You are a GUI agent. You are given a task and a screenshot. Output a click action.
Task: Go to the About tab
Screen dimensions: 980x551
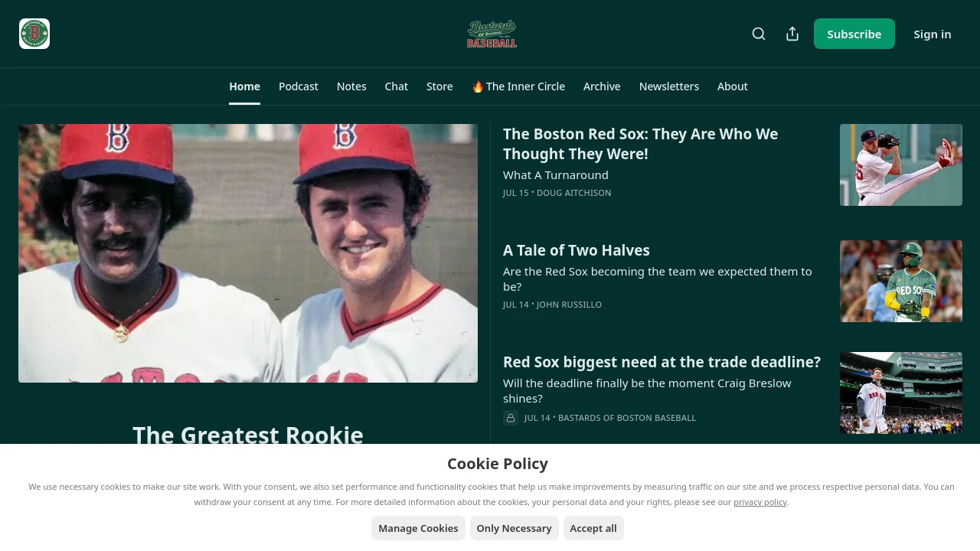tap(733, 86)
